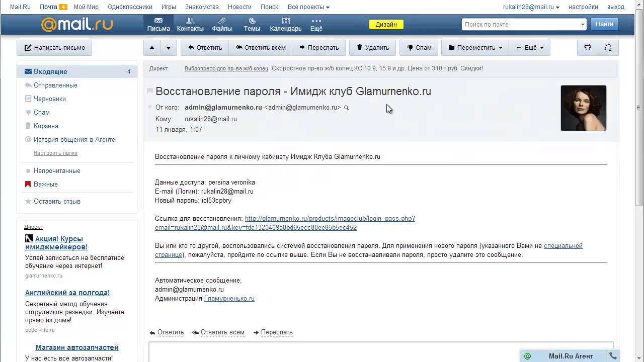This screenshot has width=644, height=362.
Task: Click Оставить отзыв in sidebar
Action: (x=57, y=201)
